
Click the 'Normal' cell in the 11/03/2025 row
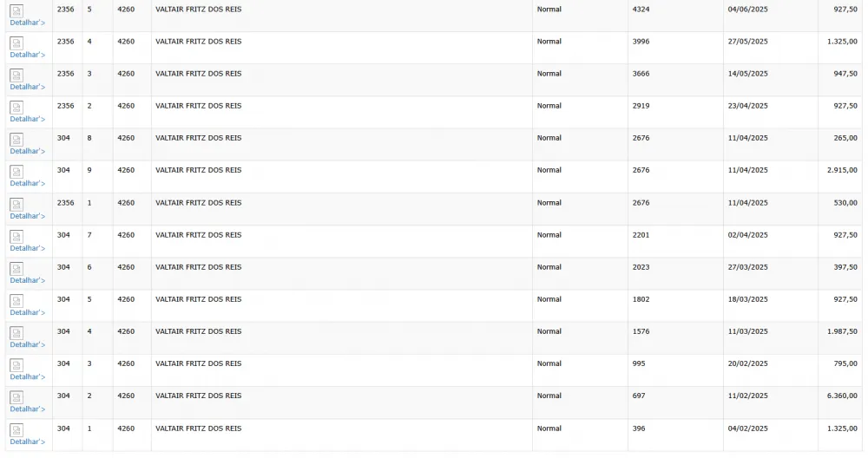[549, 331]
